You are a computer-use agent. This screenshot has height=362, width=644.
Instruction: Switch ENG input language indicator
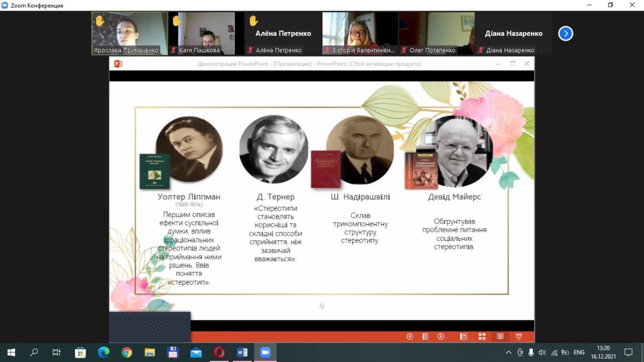click(579, 352)
